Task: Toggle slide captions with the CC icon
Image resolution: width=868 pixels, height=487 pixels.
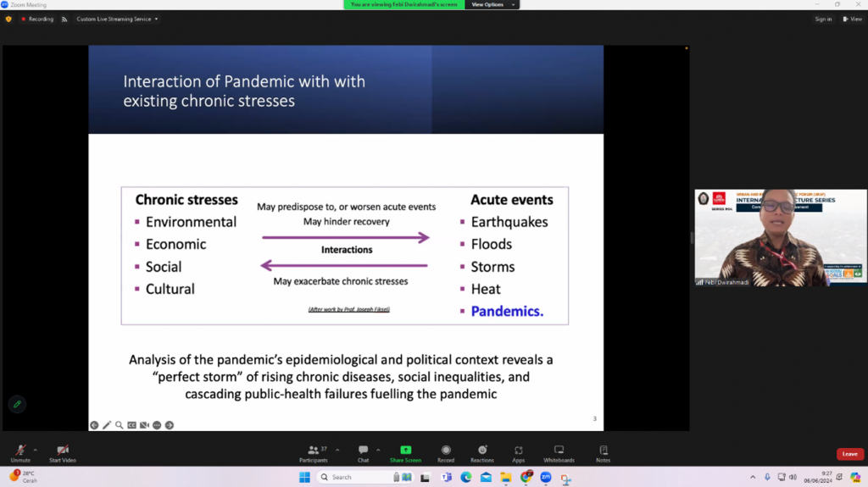Action: click(x=132, y=425)
